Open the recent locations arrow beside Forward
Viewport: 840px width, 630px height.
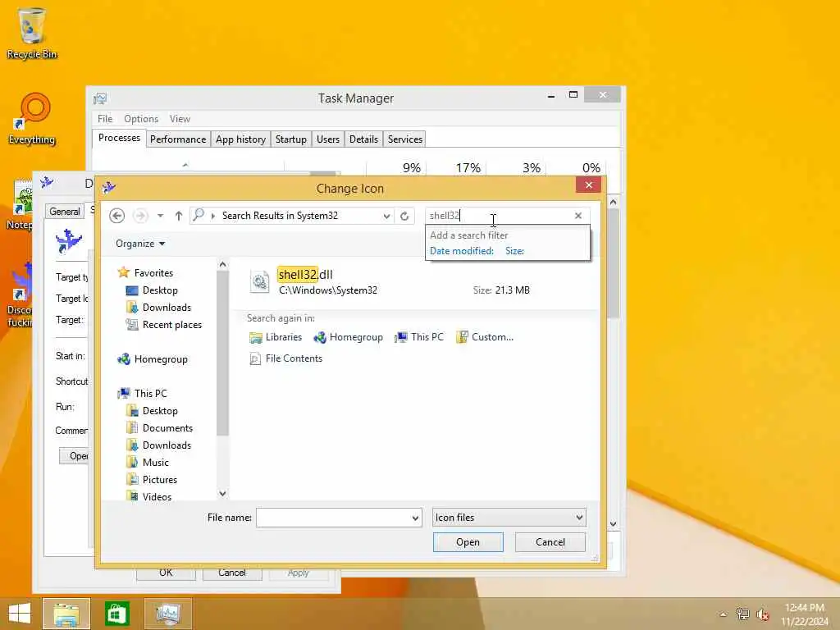click(x=160, y=216)
